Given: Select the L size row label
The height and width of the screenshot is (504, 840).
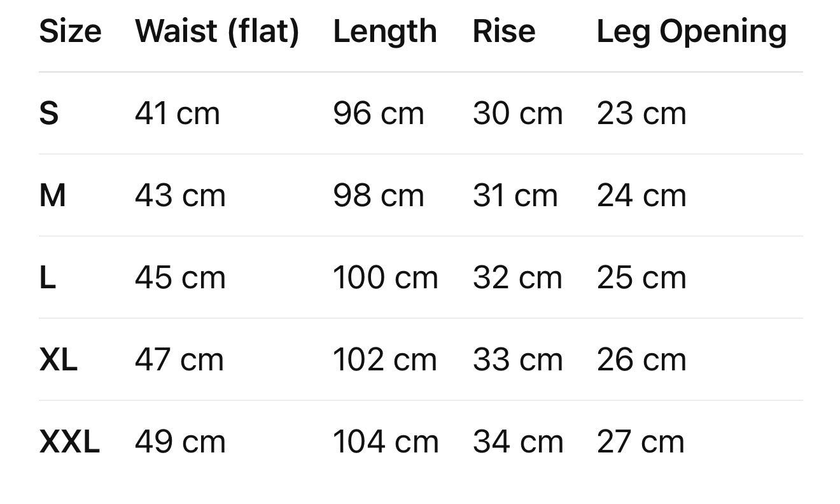Looking at the screenshot, I should click(x=47, y=278).
